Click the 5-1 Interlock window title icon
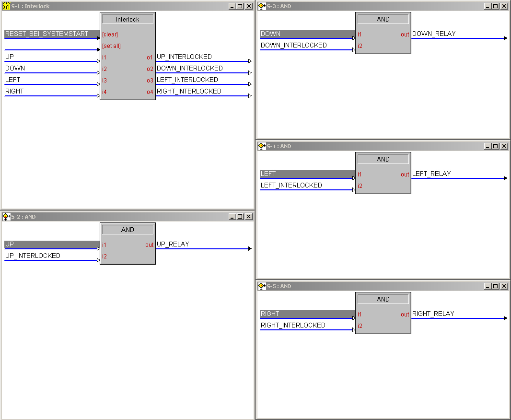The height and width of the screenshot is (420, 511). point(6,6)
